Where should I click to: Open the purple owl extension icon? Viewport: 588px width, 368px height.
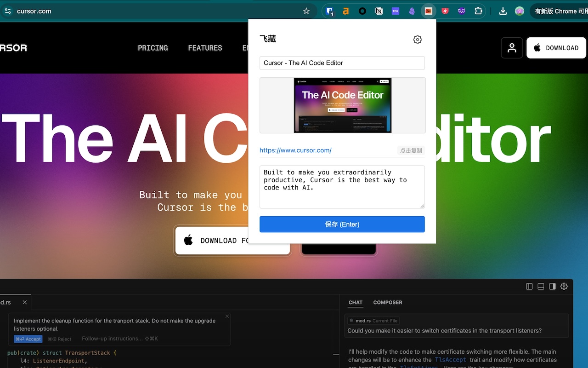(x=462, y=11)
